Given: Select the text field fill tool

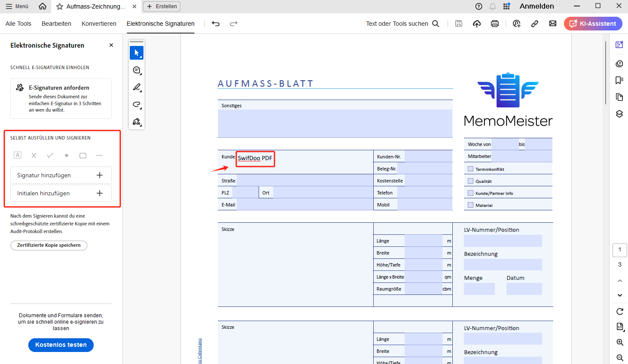Looking at the screenshot, I should (x=18, y=155).
